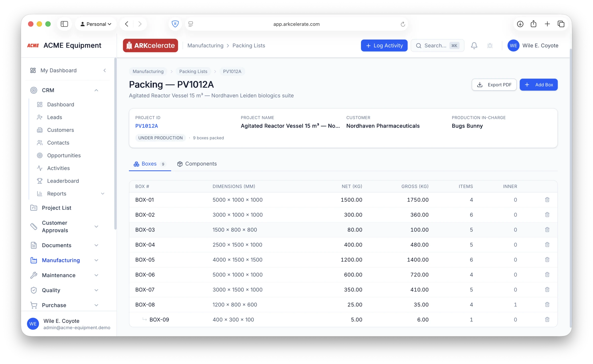This screenshot has width=593, height=364.
Task: Click the privacy shield icon
Action: (x=175, y=24)
